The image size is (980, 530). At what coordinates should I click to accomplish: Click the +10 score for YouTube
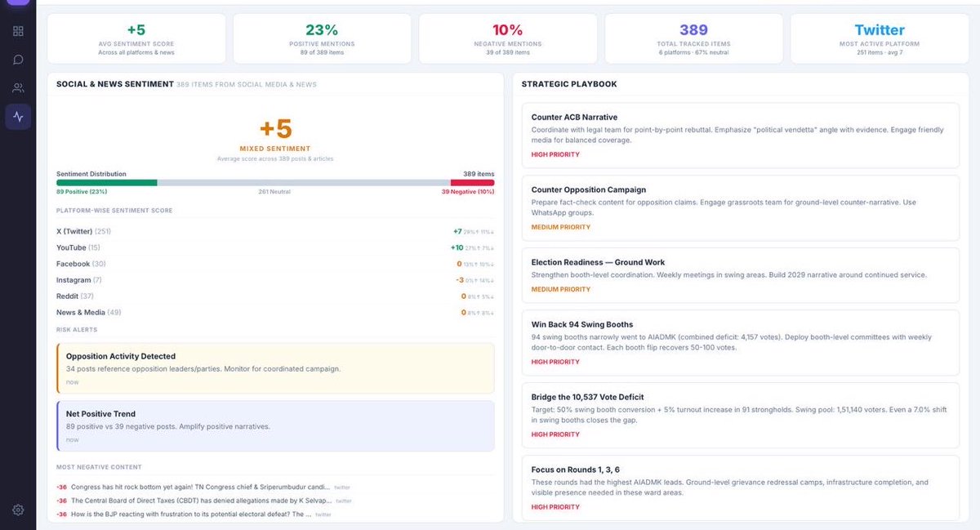pos(457,247)
